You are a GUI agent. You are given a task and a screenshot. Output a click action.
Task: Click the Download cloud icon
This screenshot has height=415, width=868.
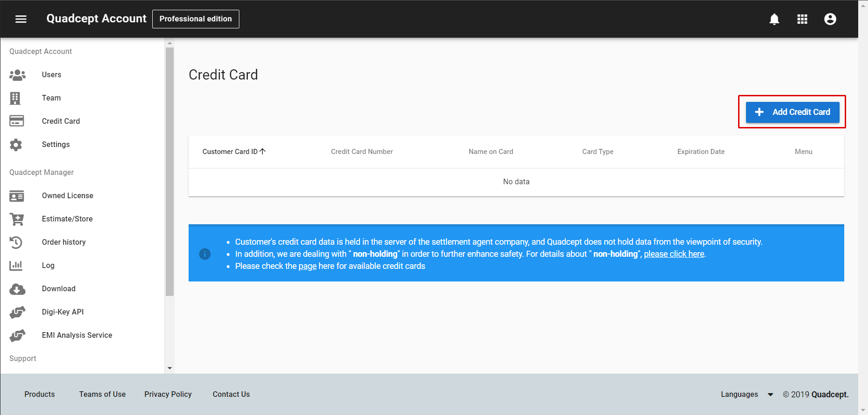pyautogui.click(x=17, y=289)
